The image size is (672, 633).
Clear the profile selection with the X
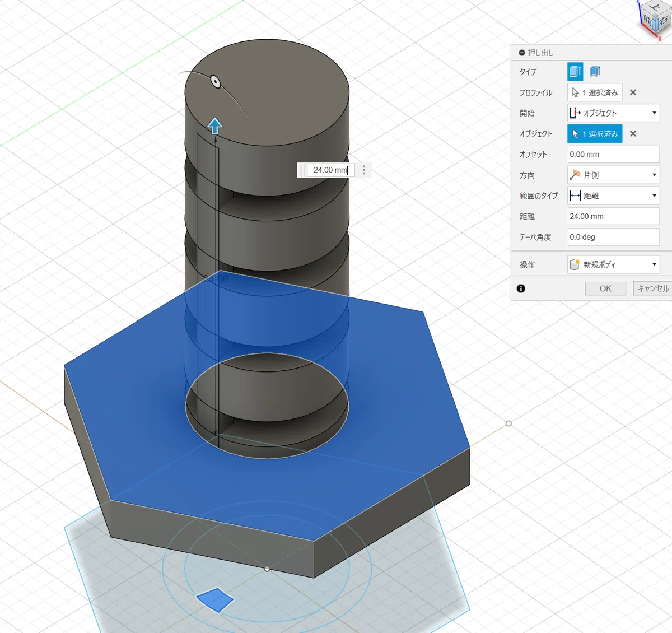[633, 92]
